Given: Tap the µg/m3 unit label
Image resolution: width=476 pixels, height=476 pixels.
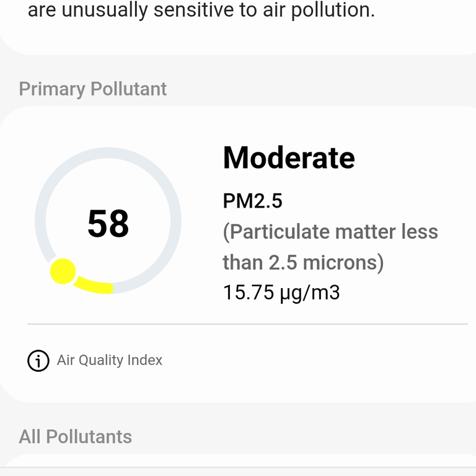Looking at the screenshot, I should coord(310,293).
